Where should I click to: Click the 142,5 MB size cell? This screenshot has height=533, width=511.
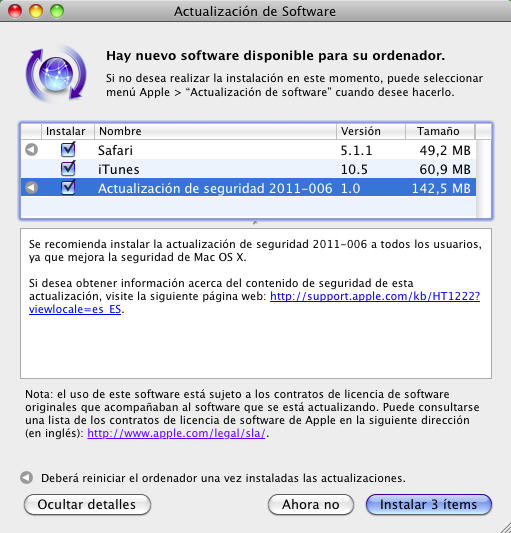coord(441,188)
